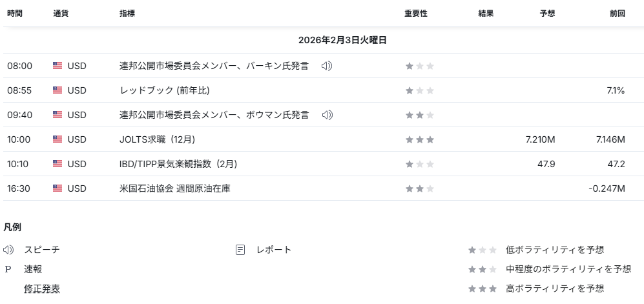The height and width of the screenshot is (304, 644).
Task: Click 高ボラティリティを予想 three-star legend entry
Action: click(555, 289)
